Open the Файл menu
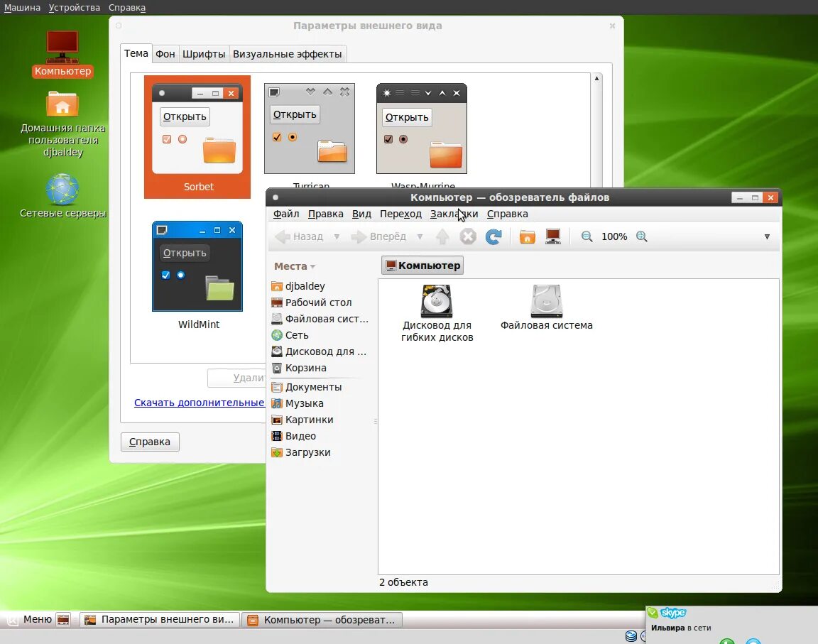 coord(286,214)
